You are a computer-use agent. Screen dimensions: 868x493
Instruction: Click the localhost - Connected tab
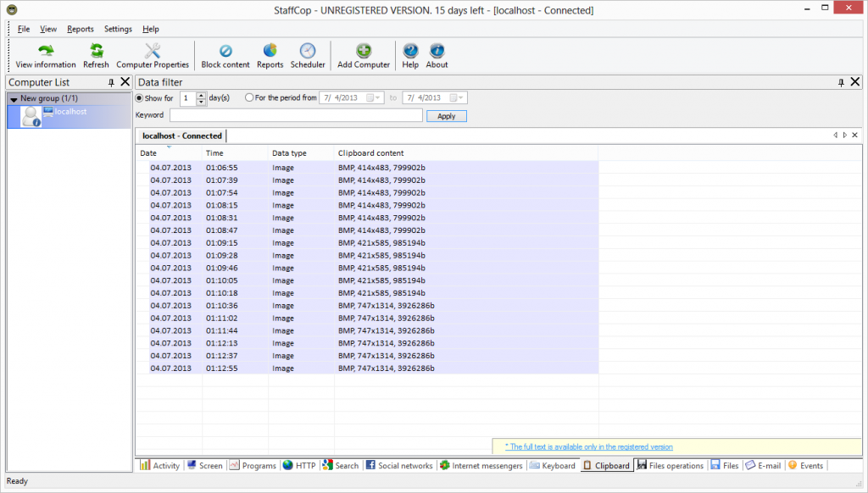(x=181, y=136)
